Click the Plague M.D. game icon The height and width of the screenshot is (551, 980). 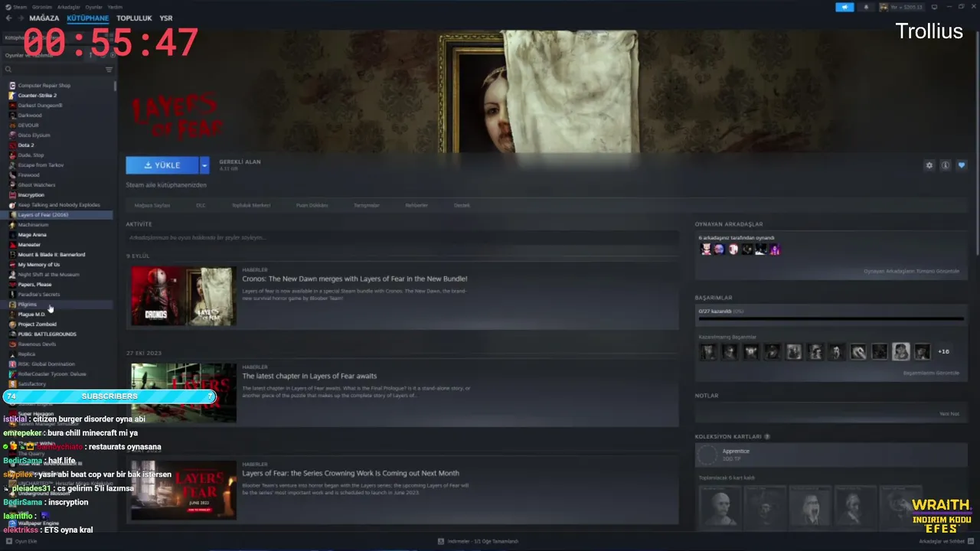[x=11, y=315]
